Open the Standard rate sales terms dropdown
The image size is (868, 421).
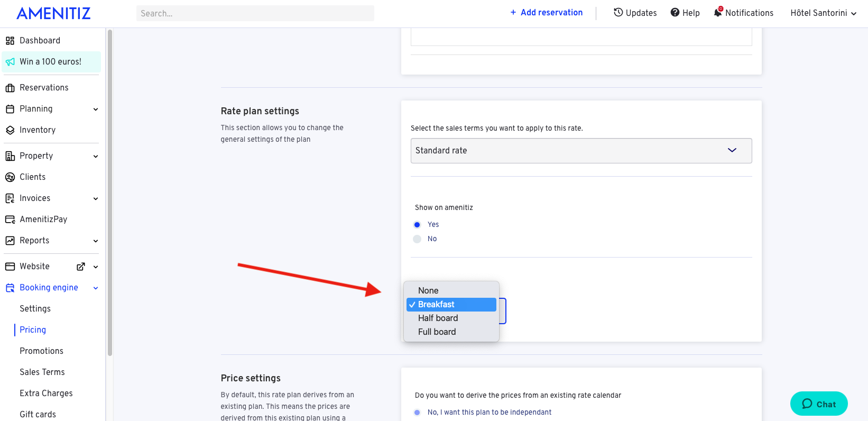pos(581,151)
